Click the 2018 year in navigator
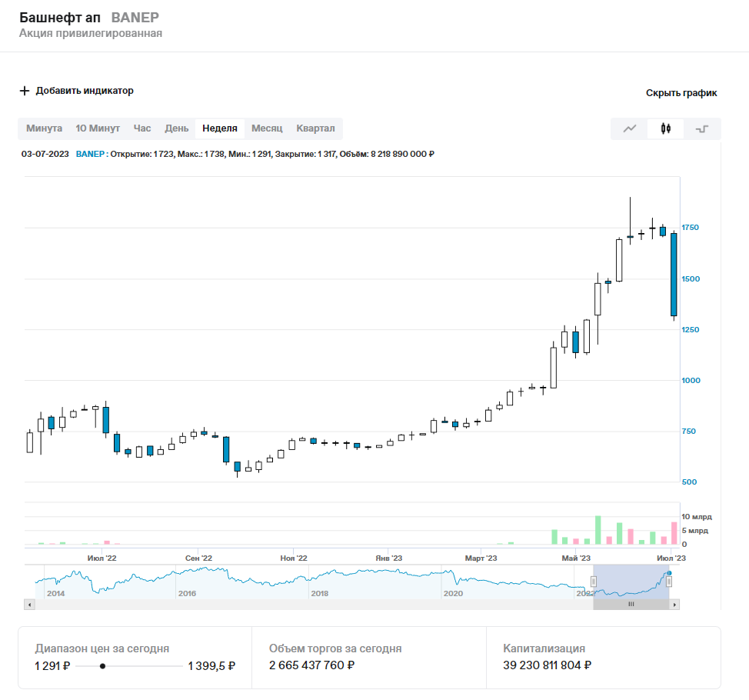The width and height of the screenshot is (749, 700). point(320,593)
